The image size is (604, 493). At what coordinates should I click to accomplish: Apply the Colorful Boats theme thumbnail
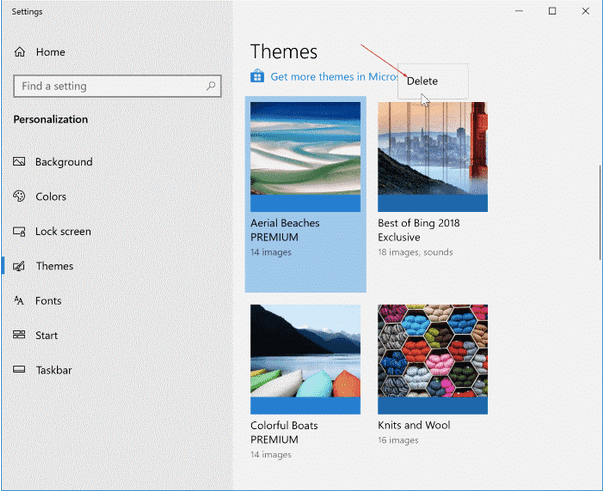coord(305,359)
